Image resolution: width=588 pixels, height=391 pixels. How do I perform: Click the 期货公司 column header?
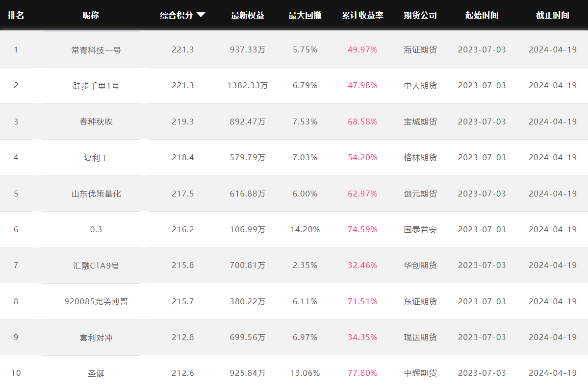click(x=420, y=15)
